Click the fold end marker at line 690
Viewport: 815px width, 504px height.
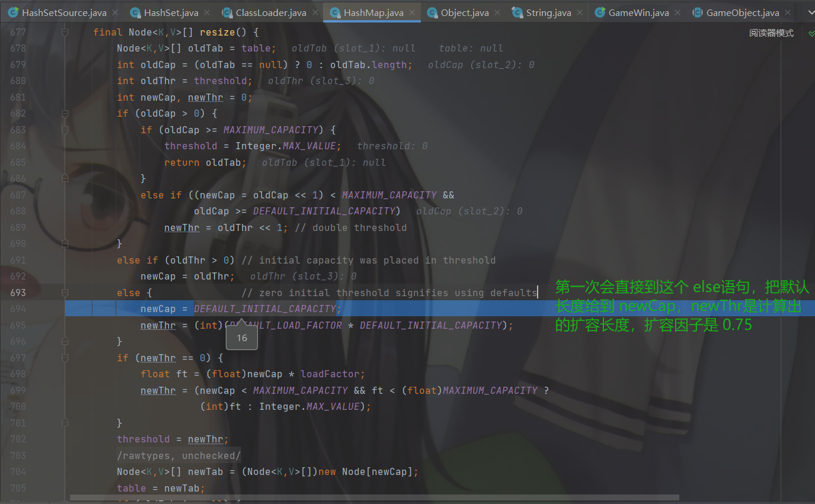[x=65, y=243]
